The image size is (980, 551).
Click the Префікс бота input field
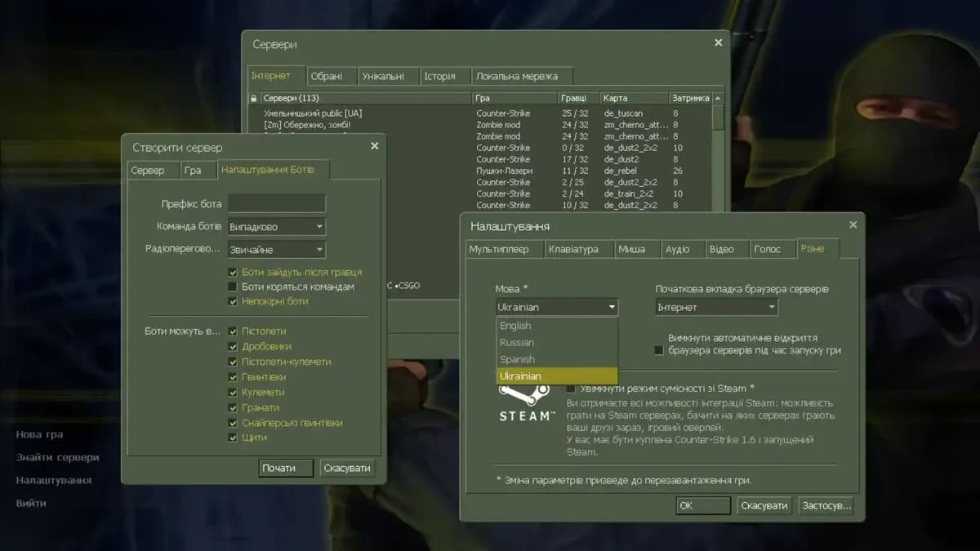tap(276, 203)
